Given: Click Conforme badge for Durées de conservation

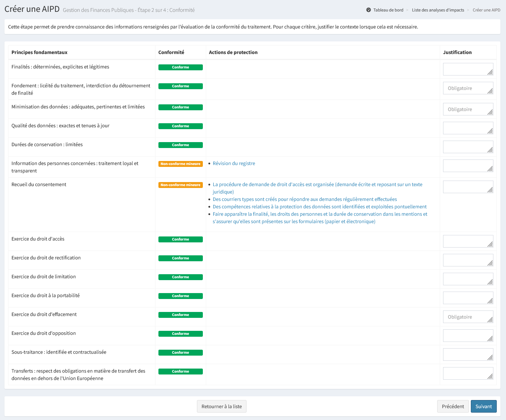Looking at the screenshot, I should tap(180, 145).
